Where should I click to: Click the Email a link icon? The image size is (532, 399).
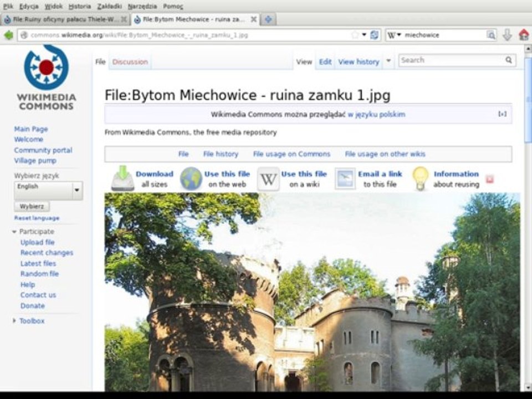[345, 178]
